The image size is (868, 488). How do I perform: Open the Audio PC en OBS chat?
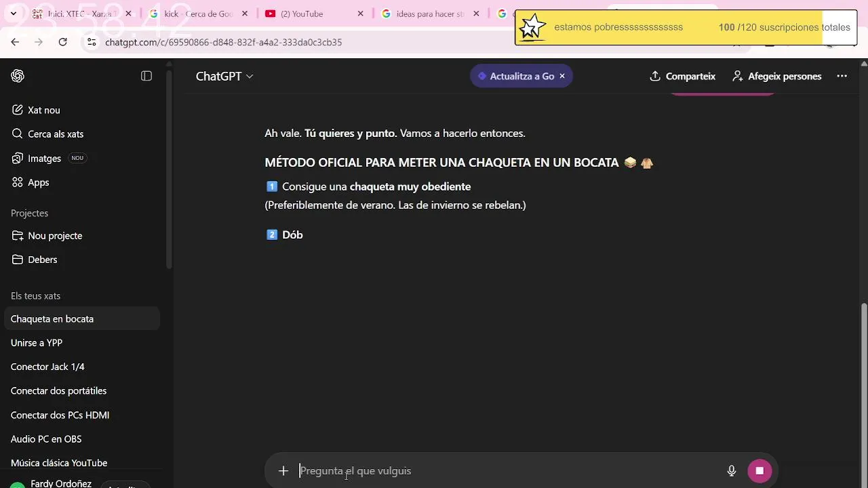coord(81,439)
